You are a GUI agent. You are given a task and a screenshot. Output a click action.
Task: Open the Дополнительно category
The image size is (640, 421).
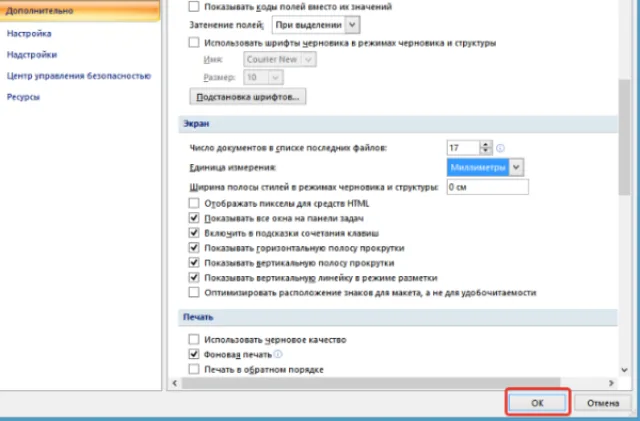pos(80,11)
